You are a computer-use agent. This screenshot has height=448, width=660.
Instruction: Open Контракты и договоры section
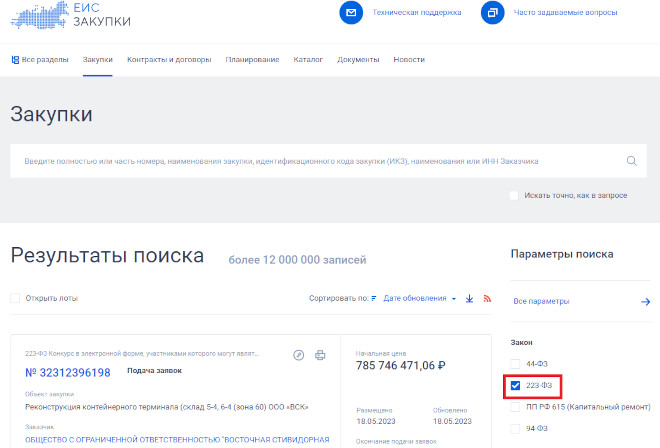(169, 60)
